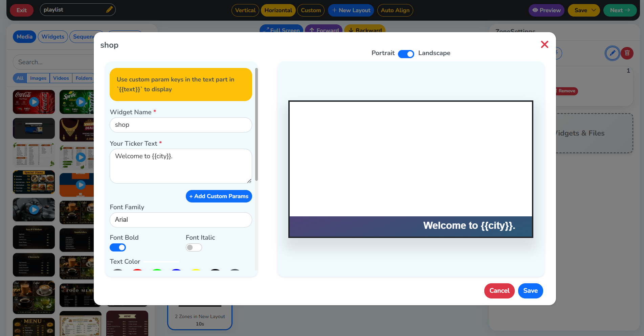This screenshot has width=644, height=336.
Task: Select the Horizontal layout option
Action: [x=278, y=10]
